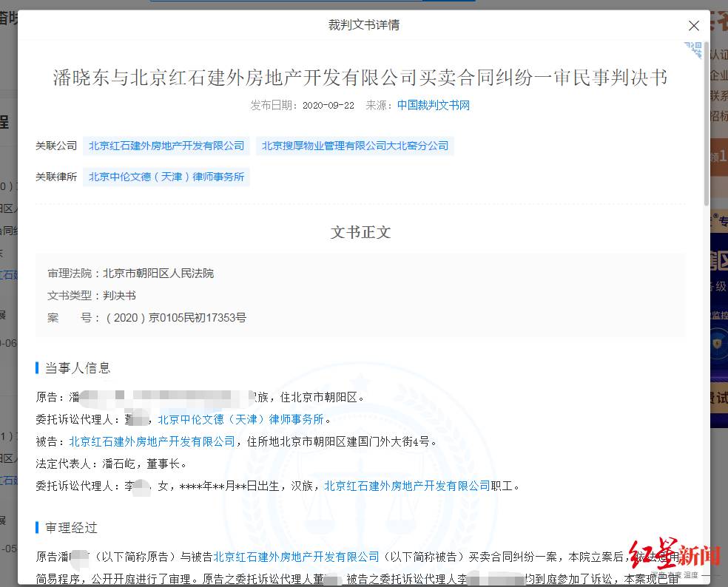The height and width of the screenshot is (587, 728).
Task: Click company link before 职工 text
Action: [x=407, y=486]
